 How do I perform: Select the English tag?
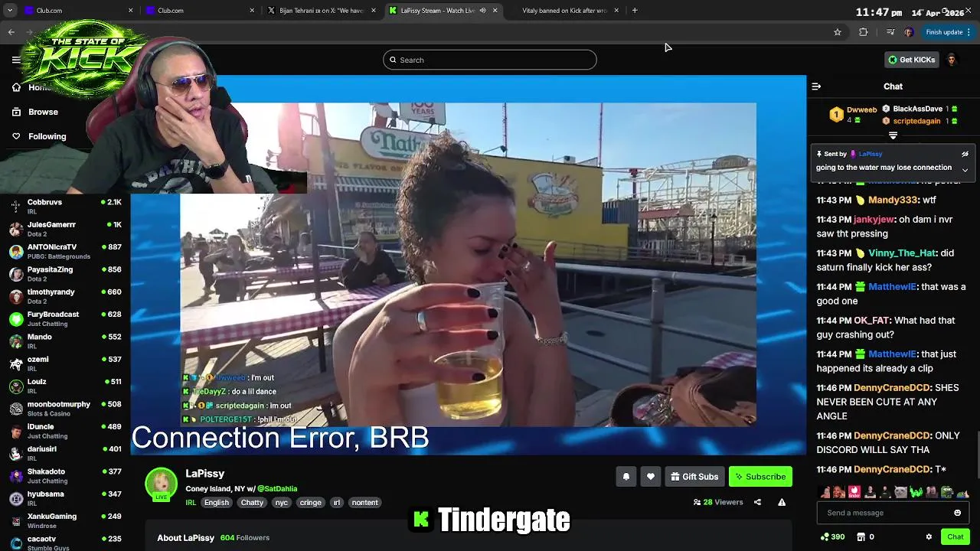[217, 503]
